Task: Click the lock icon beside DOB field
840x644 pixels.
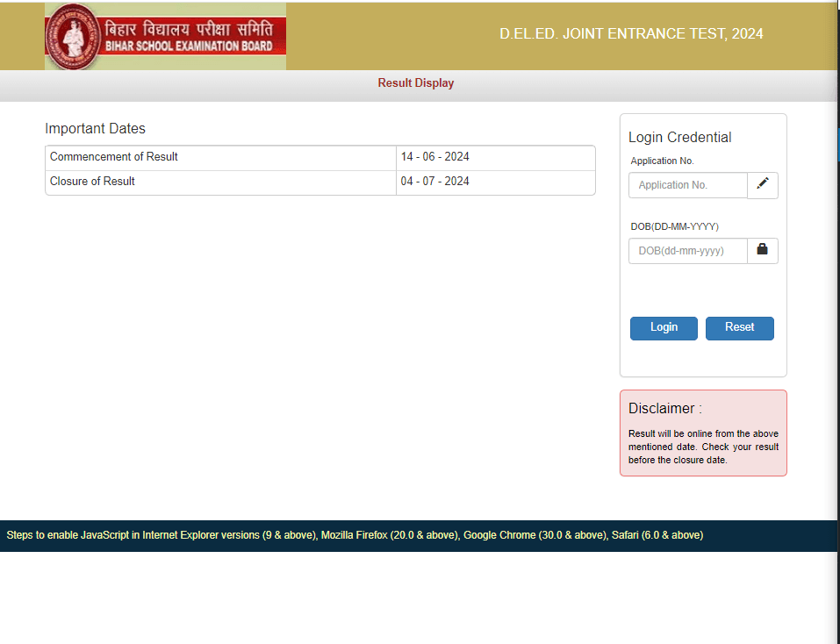Action: pos(762,250)
